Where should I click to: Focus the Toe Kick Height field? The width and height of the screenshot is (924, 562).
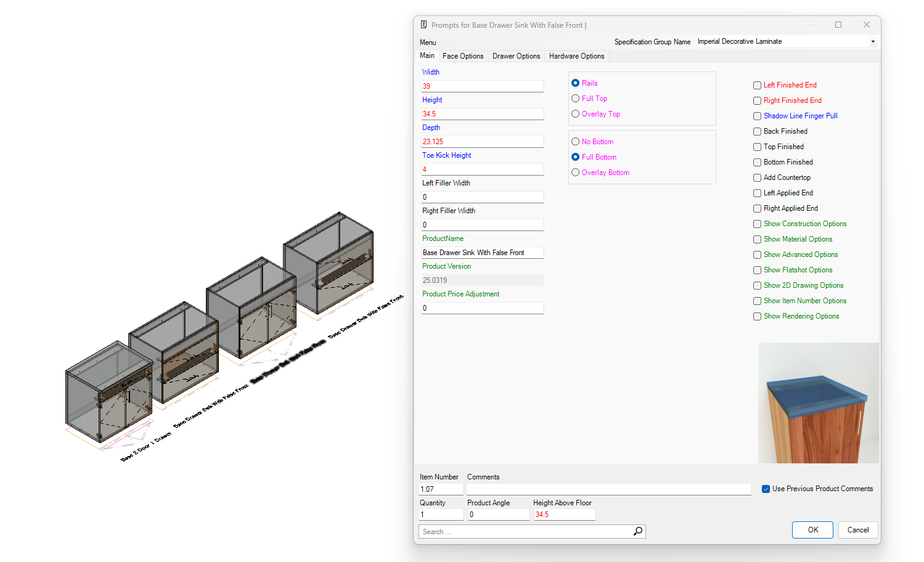[x=482, y=169]
